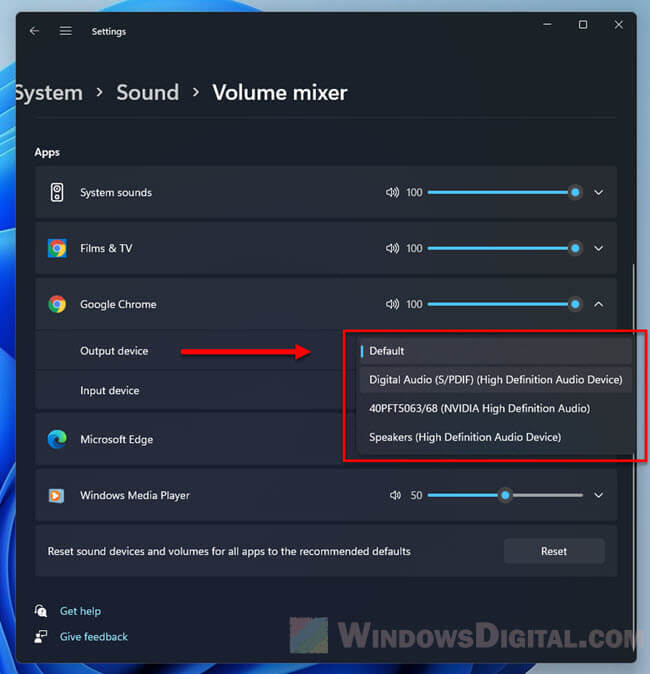Go back with the back arrow
This screenshot has height=674, width=650.
[x=34, y=31]
